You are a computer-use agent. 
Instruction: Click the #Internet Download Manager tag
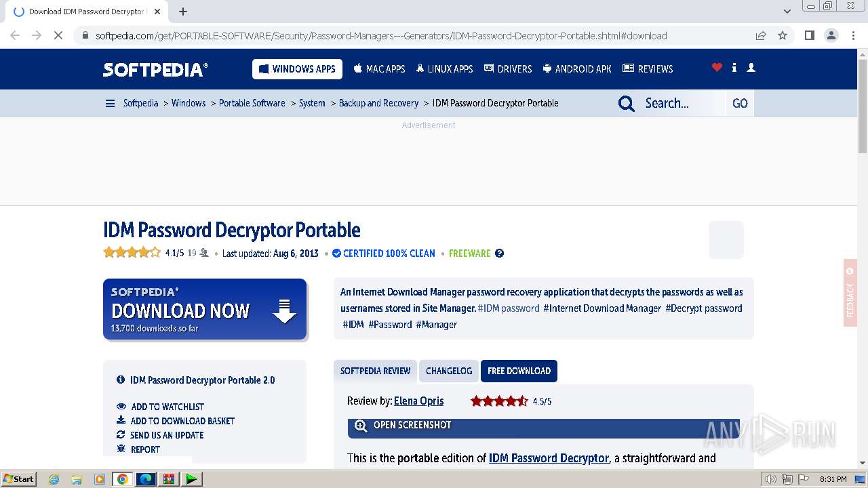coord(602,308)
